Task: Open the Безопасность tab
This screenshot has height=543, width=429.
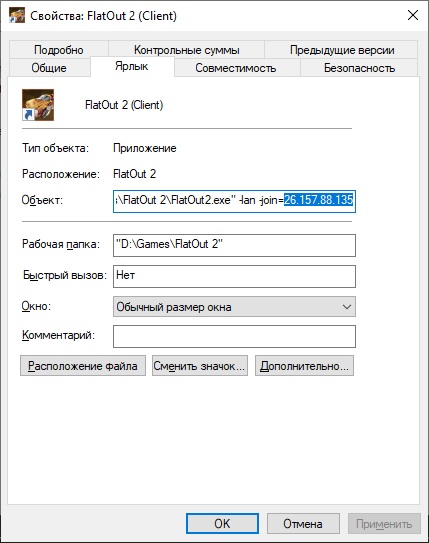Action: click(359, 68)
